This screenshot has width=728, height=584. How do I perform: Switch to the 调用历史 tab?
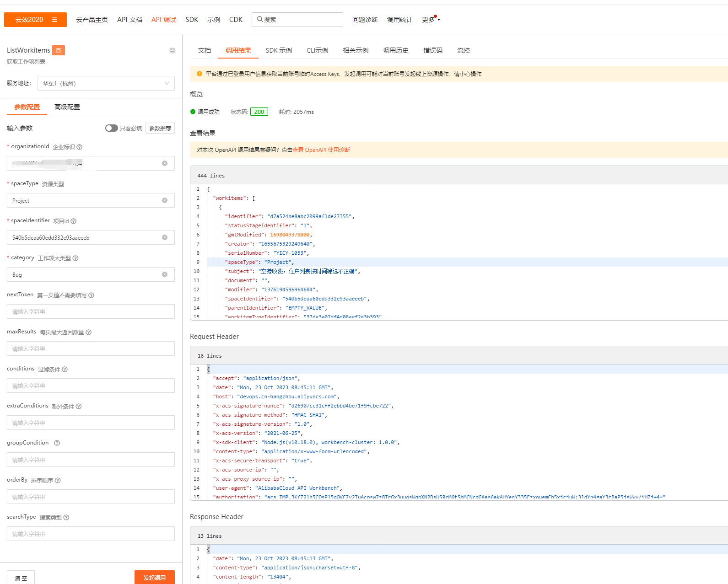(x=396, y=50)
